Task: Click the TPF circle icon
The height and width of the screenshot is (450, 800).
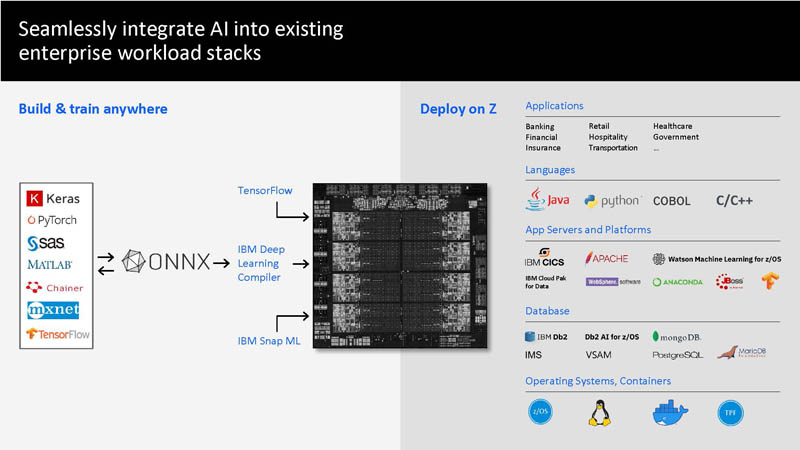Action: (x=730, y=413)
